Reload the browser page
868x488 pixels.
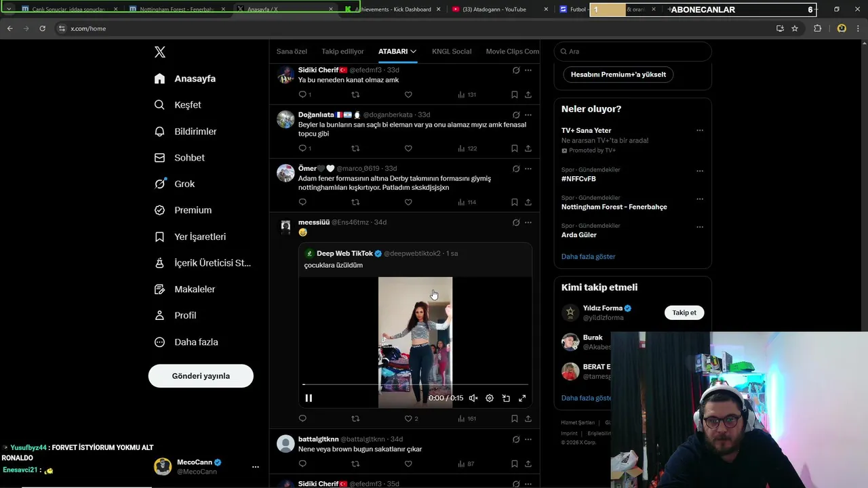click(x=42, y=28)
